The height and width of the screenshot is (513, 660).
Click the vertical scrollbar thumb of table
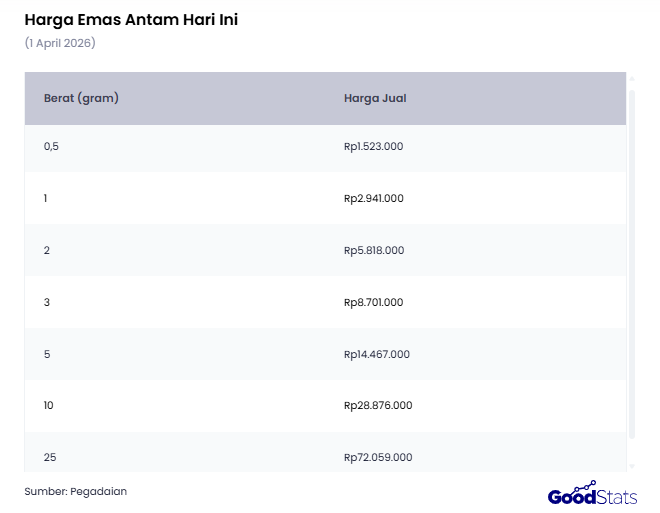pyautogui.click(x=632, y=264)
